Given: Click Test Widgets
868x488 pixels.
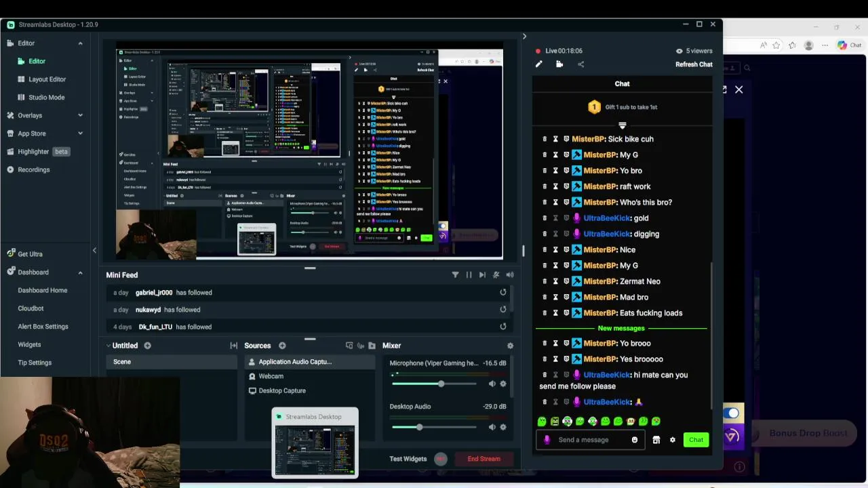Looking at the screenshot, I should [408, 459].
